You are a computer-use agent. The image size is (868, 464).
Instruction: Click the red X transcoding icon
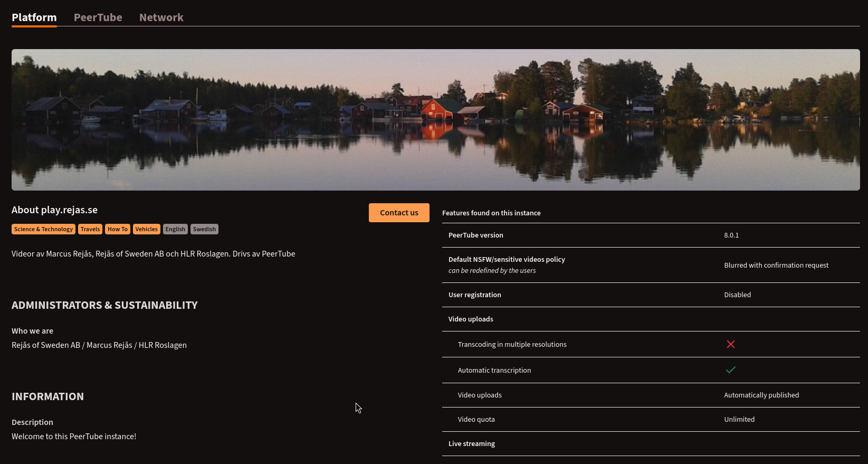coord(730,344)
